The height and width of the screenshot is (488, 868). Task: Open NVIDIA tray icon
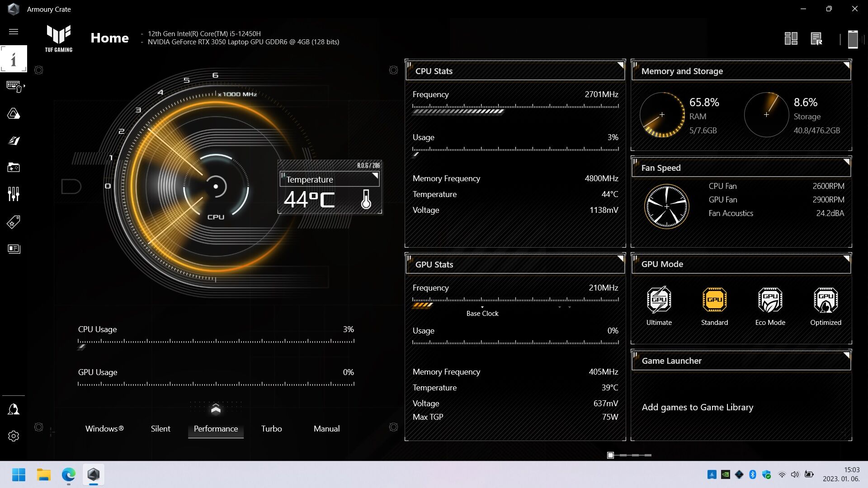pyautogui.click(x=726, y=474)
